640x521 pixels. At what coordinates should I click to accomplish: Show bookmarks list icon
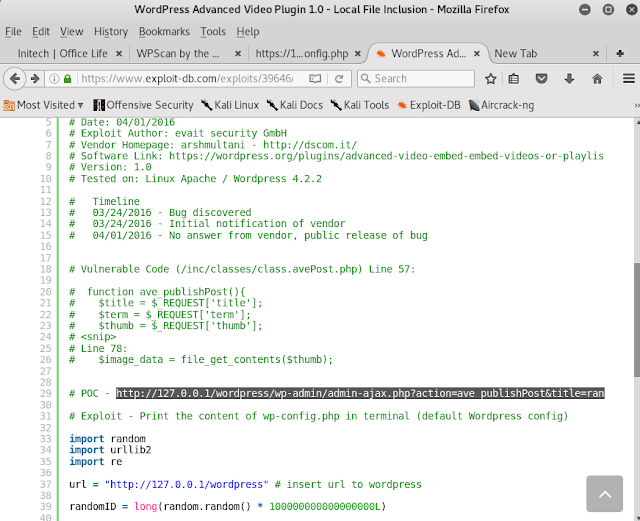[513, 78]
